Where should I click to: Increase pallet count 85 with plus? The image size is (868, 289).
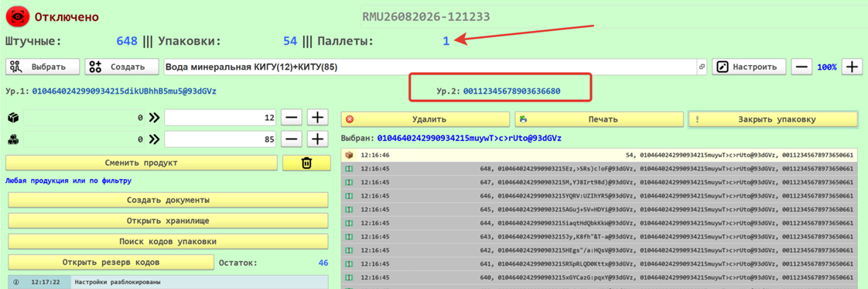tap(317, 139)
